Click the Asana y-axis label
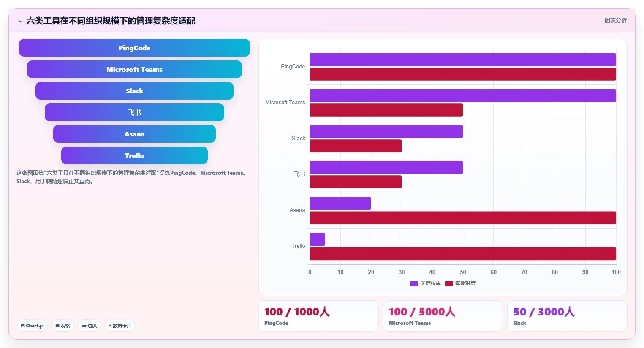 coord(297,210)
